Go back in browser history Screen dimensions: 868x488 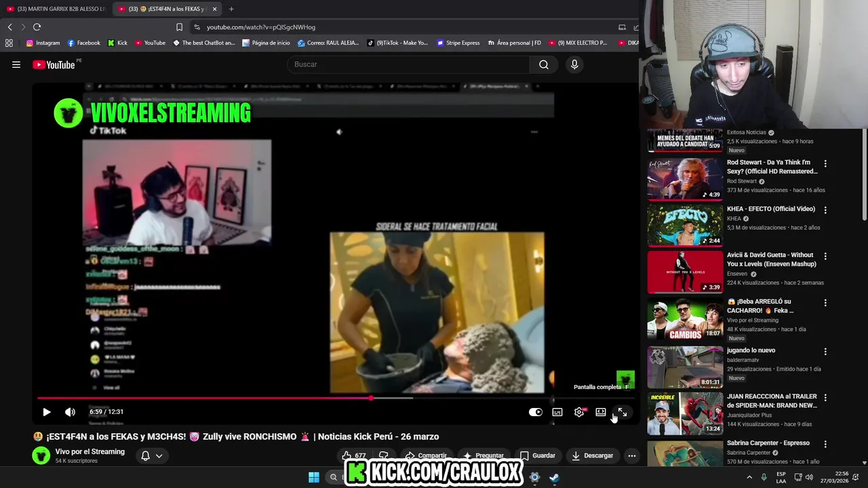[9, 27]
